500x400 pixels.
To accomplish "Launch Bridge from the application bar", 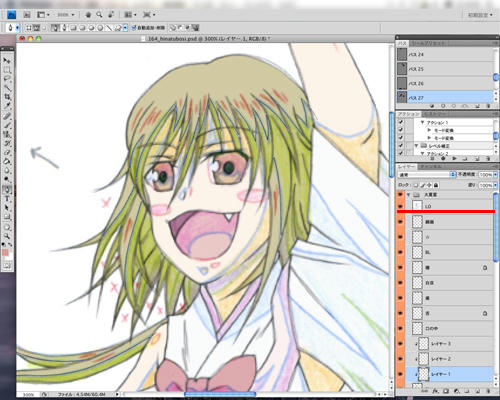I will (27, 15).
